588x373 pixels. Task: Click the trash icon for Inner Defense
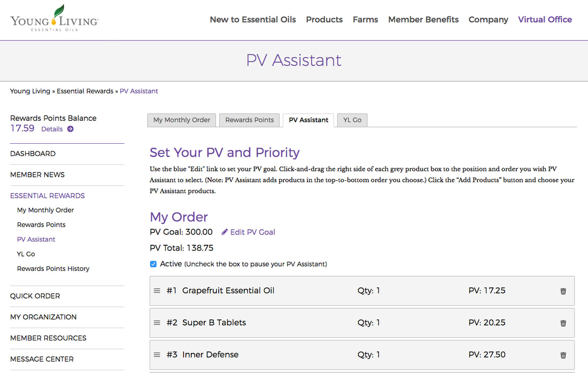point(563,355)
